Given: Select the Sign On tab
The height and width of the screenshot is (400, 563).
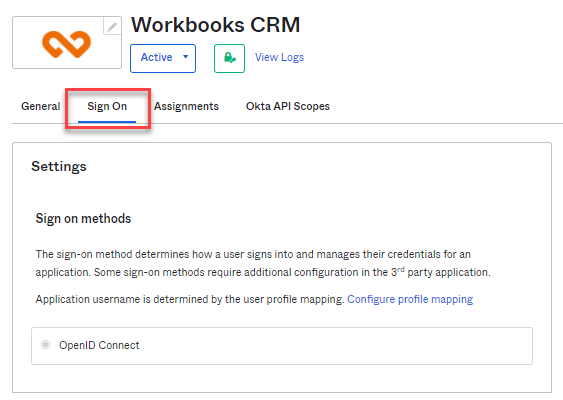Looking at the screenshot, I should 107,107.
